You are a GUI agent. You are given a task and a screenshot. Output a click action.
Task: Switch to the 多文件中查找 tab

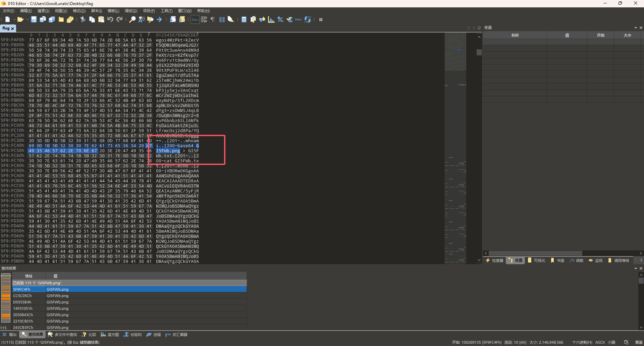point(62,335)
